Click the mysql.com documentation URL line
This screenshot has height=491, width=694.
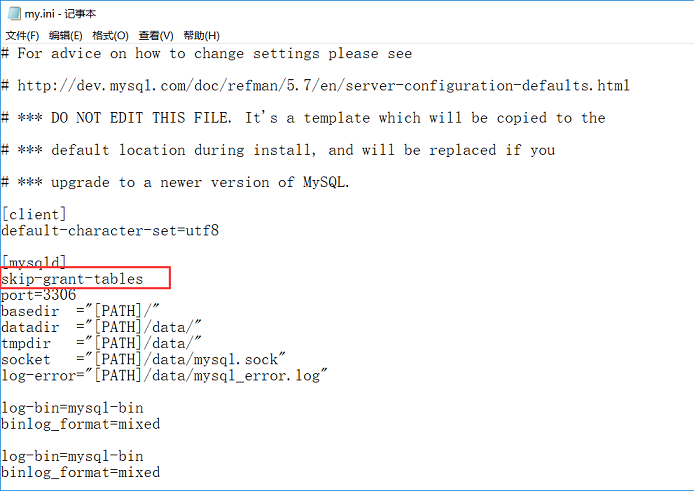316,85
